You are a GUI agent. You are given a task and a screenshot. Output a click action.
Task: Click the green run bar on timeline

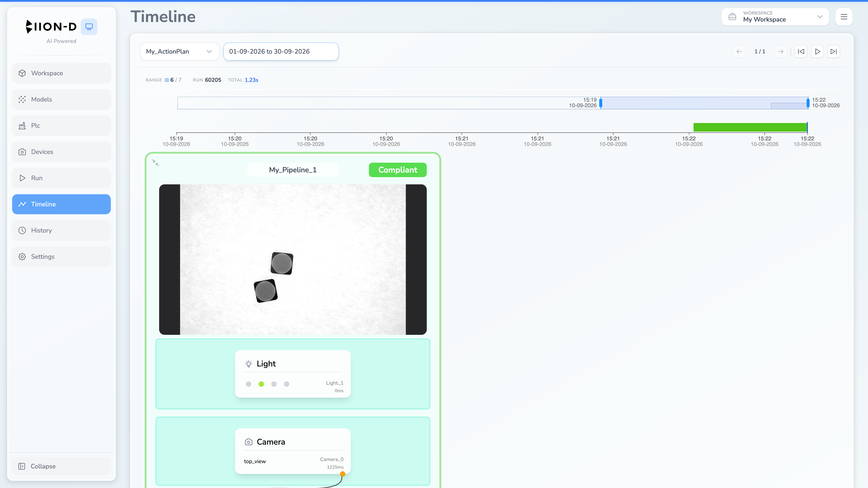750,127
